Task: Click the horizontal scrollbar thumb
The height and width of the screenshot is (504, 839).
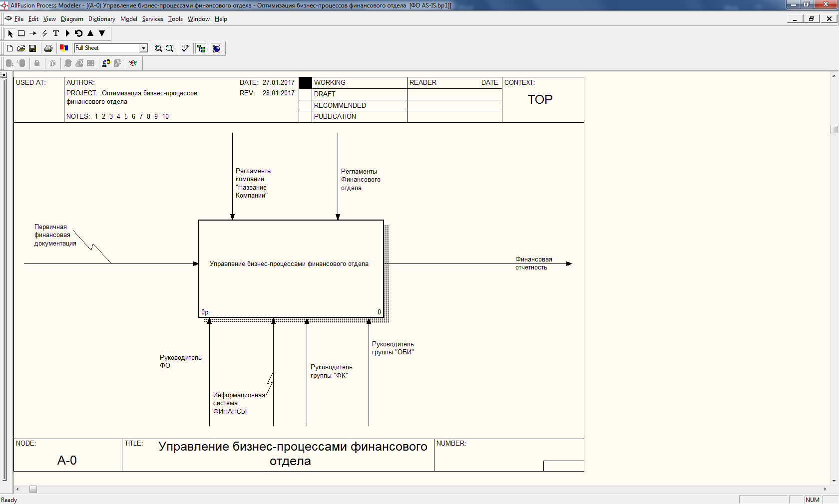Action: tap(33, 490)
